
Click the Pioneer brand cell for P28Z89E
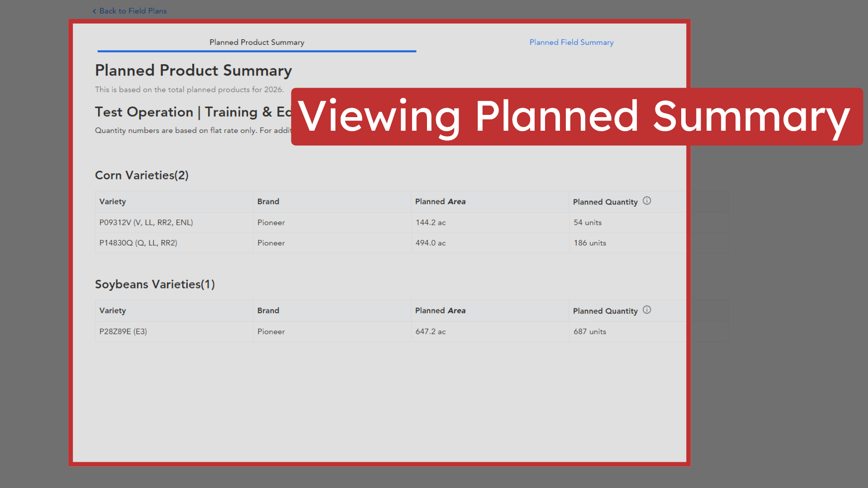332,332
